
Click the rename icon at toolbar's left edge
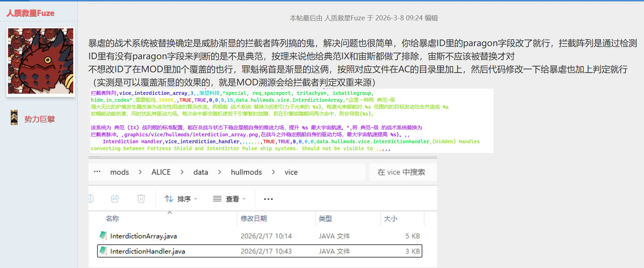[x=91, y=199]
